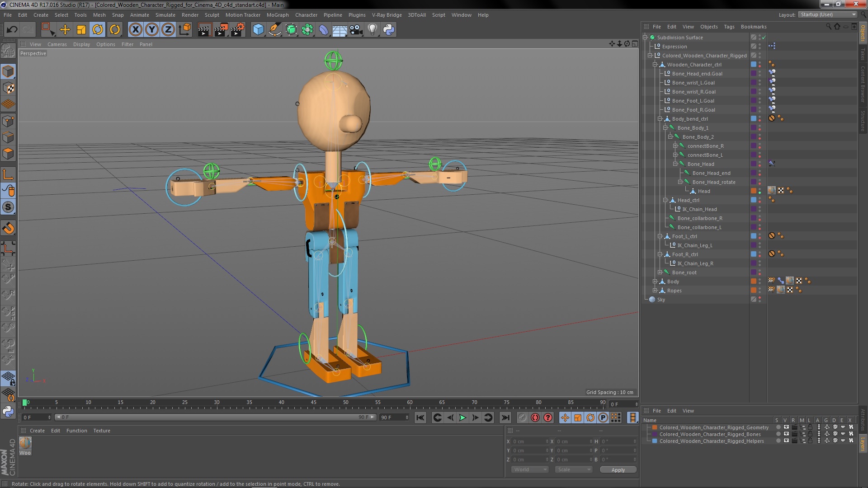
Task: Select the Move tool
Action: coord(65,30)
